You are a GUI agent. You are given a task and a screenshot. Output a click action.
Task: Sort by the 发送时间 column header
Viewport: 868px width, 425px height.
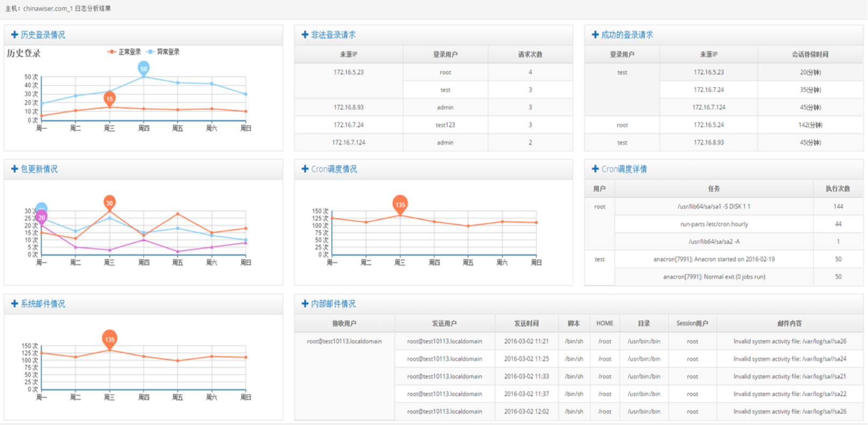coord(526,323)
